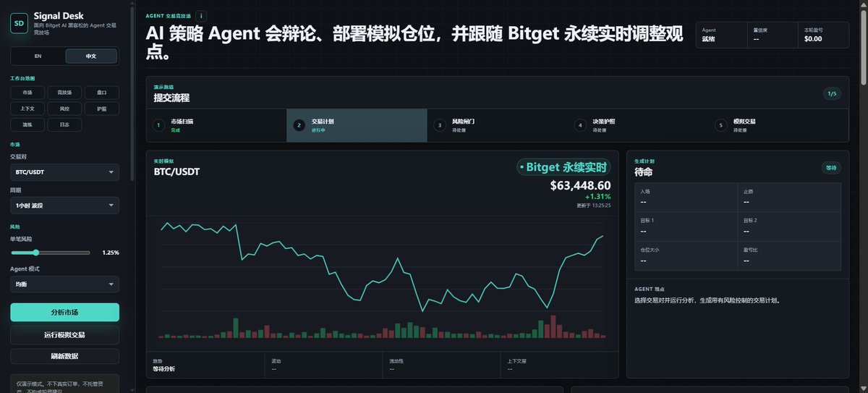Image resolution: width=868 pixels, height=393 pixels.
Task: Click the 入场 entry cell
Action: point(686,197)
